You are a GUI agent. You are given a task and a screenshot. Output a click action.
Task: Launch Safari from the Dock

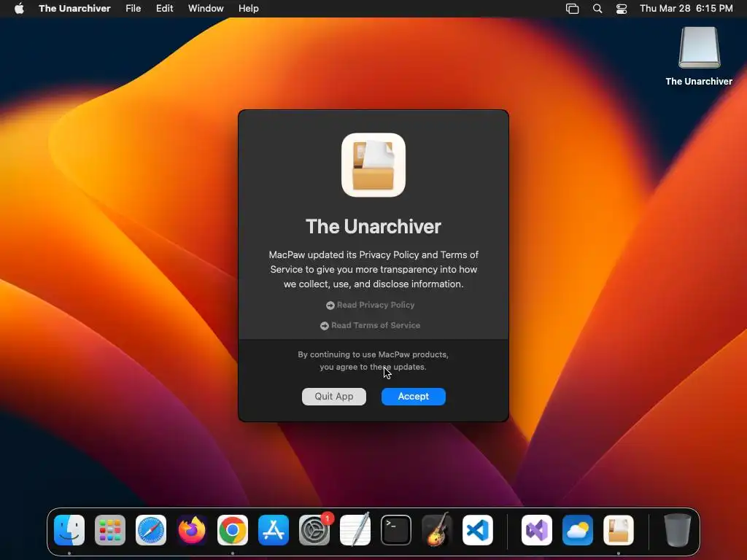[x=151, y=530]
